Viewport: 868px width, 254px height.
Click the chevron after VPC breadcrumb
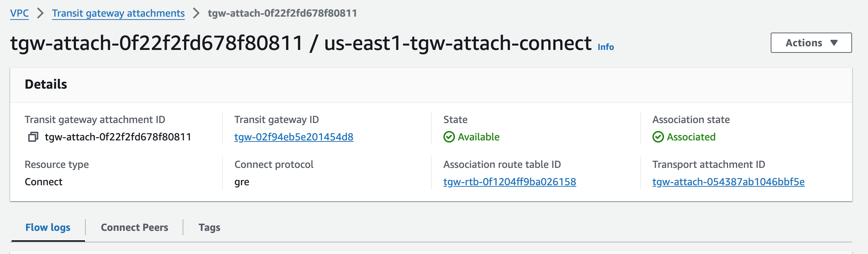click(41, 13)
